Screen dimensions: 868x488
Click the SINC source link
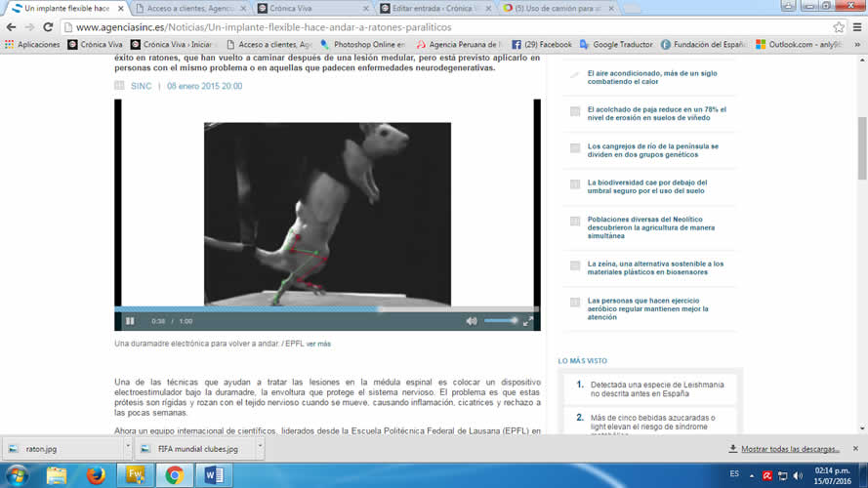142,86
